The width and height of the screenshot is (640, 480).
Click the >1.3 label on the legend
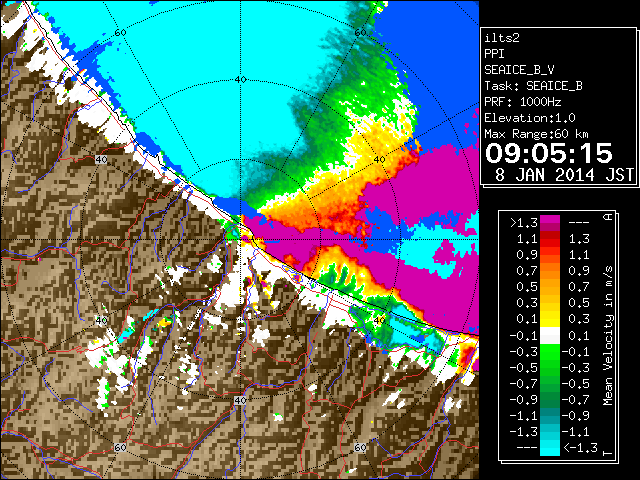pos(524,223)
